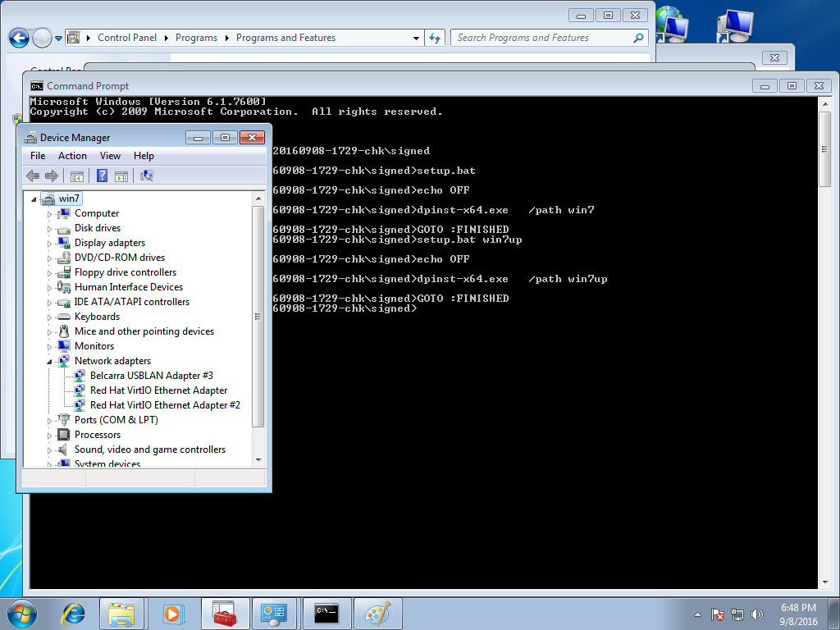Viewport: 840px width, 630px height.
Task: Expand the Monitors category
Action: 49,347
